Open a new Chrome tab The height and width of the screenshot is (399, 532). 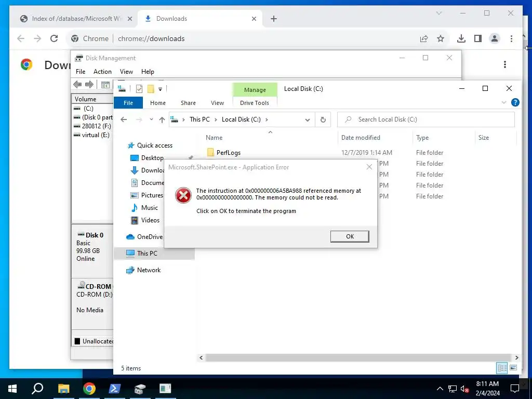274,19
